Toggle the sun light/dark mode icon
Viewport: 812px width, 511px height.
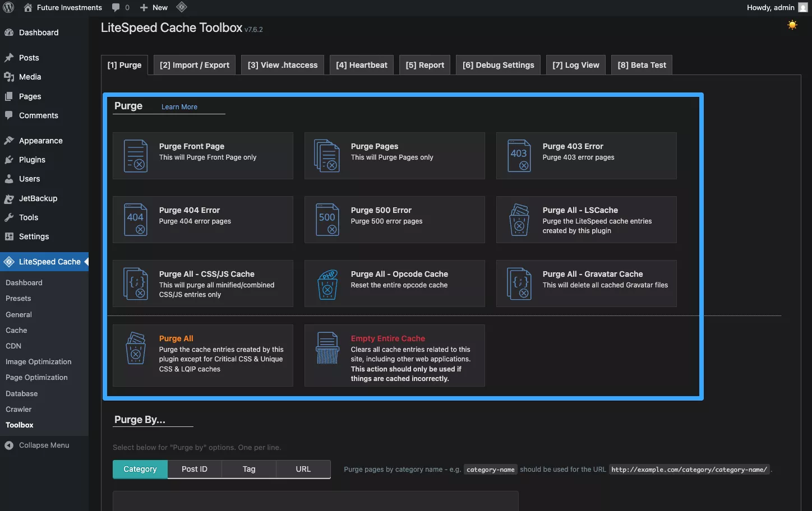tap(792, 25)
